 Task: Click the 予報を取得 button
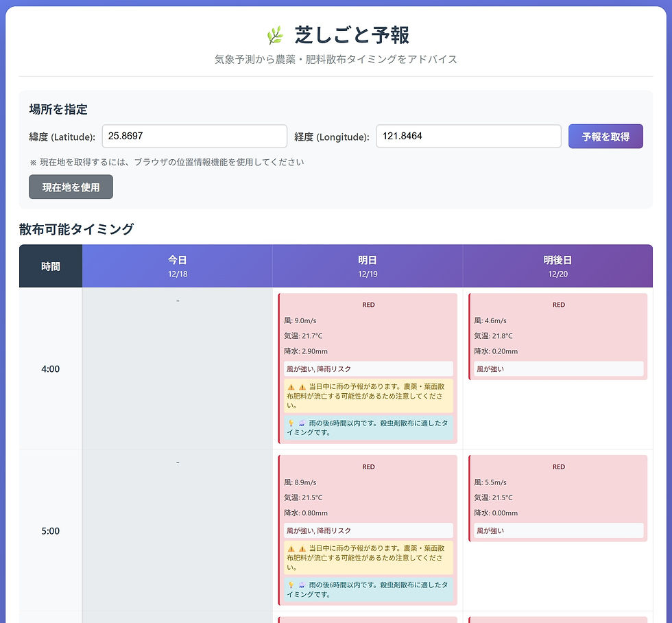[605, 137]
